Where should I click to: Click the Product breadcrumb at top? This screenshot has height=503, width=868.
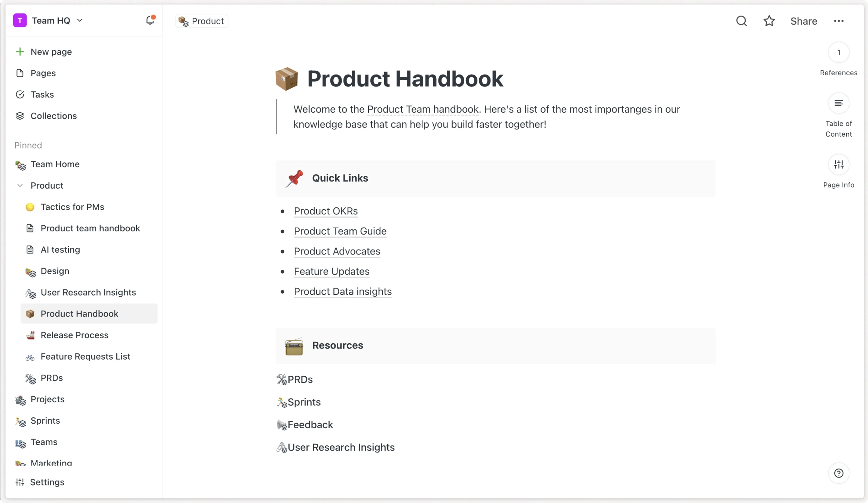click(202, 21)
